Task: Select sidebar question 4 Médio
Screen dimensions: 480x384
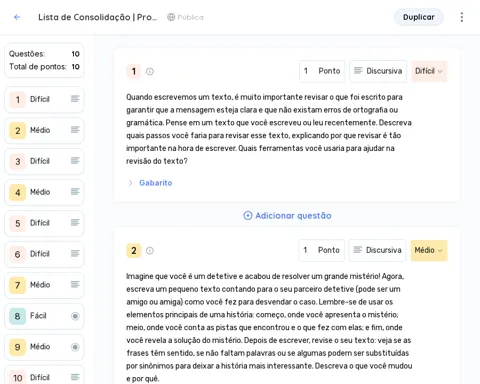Action: 44,192
